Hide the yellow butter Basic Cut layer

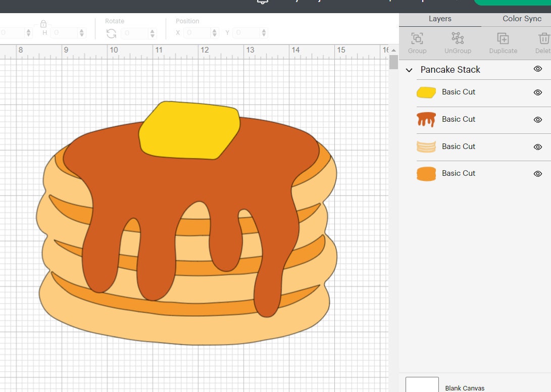tap(537, 93)
